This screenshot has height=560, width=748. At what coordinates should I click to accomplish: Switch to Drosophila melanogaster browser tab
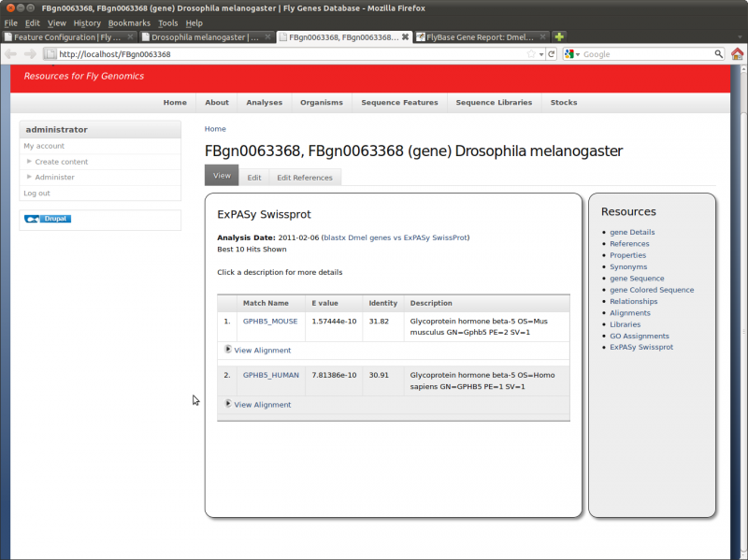pyautogui.click(x=207, y=36)
